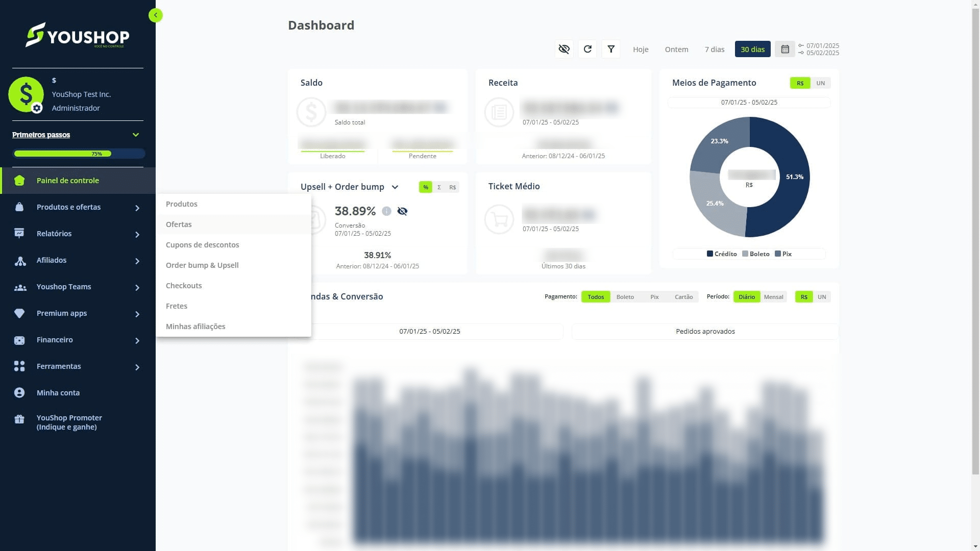The width and height of the screenshot is (980, 551).
Task: Click the 75% onboarding progress bar
Action: pyautogui.click(x=79, y=154)
